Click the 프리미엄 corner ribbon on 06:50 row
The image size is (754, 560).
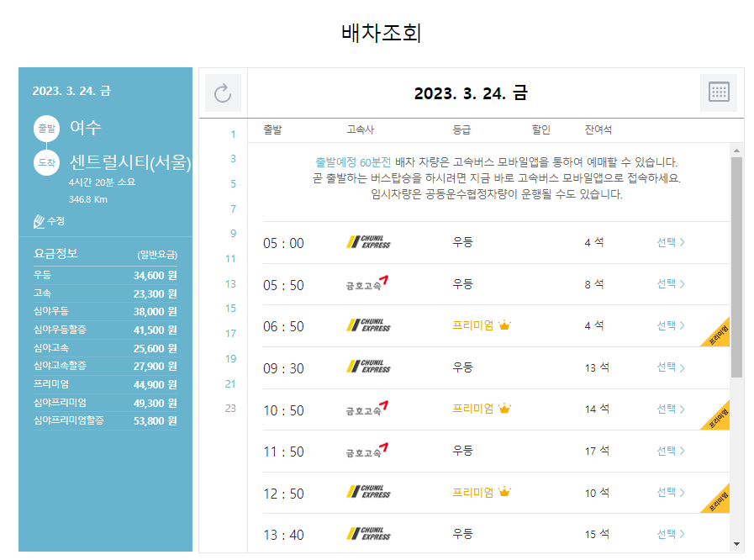(719, 335)
